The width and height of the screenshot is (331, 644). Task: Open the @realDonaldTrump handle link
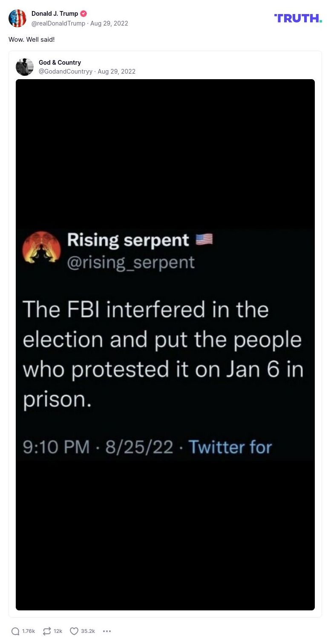pos(58,23)
